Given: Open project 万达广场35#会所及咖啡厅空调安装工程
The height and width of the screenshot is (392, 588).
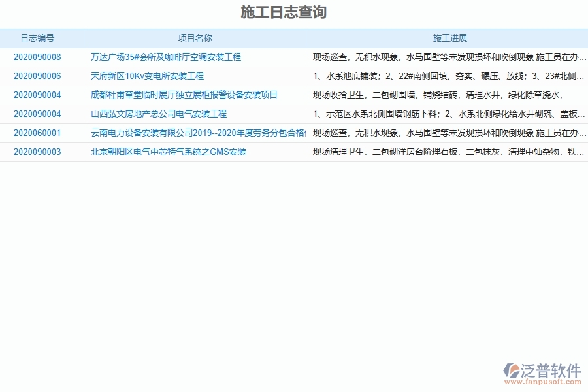Looking at the screenshot, I should [x=165, y=57].
